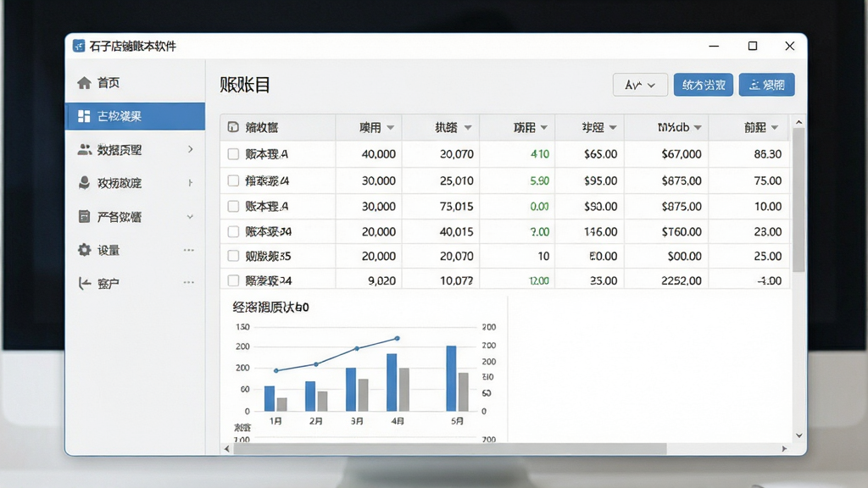Select the checkbox in the 75,015 row
The height and width of the screenshot is (488, 868).
point(233,207)
